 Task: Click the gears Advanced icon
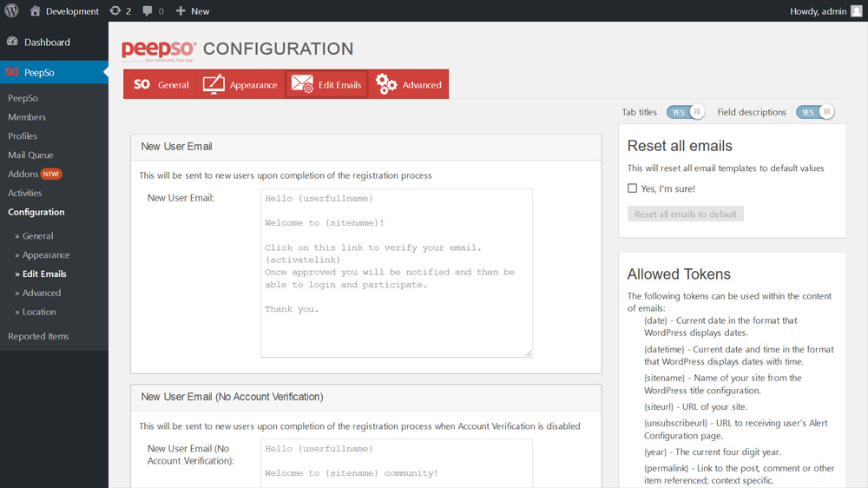[x=386, y=84]
